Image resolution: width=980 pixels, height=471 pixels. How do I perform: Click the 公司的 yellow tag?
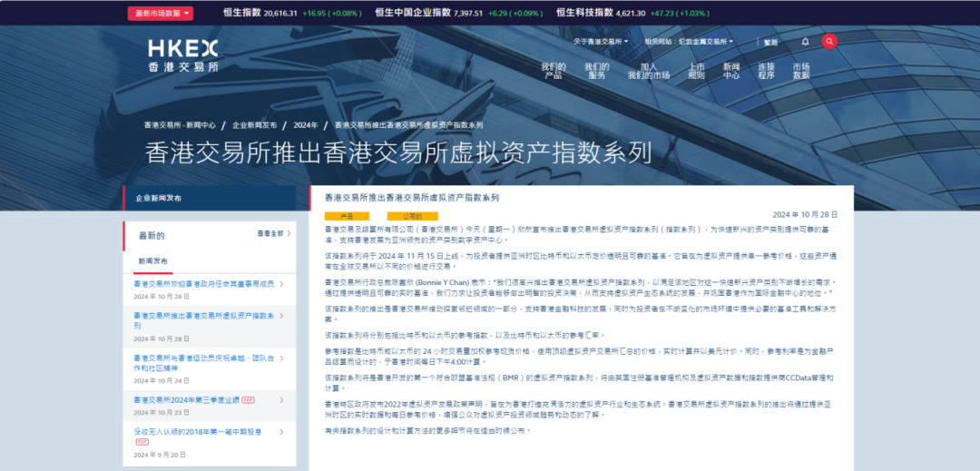pyautogui.click(x=412, y=216)
